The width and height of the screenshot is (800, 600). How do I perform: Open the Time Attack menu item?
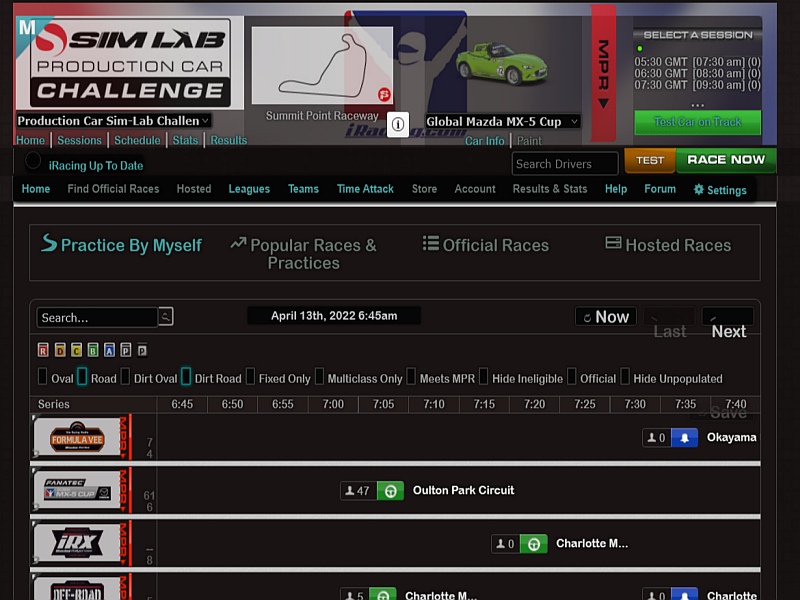point(365,189)
